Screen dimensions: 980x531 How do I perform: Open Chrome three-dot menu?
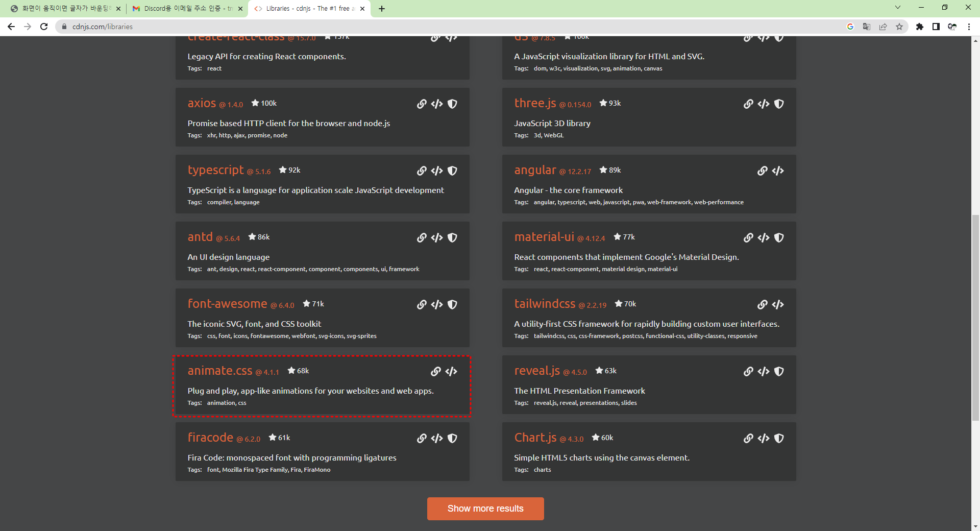click(x=969, y=27)
